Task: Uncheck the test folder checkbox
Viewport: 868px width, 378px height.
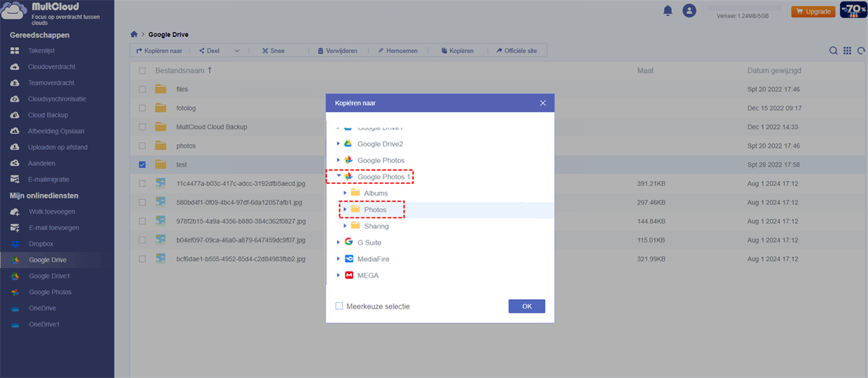Action: 142,164
